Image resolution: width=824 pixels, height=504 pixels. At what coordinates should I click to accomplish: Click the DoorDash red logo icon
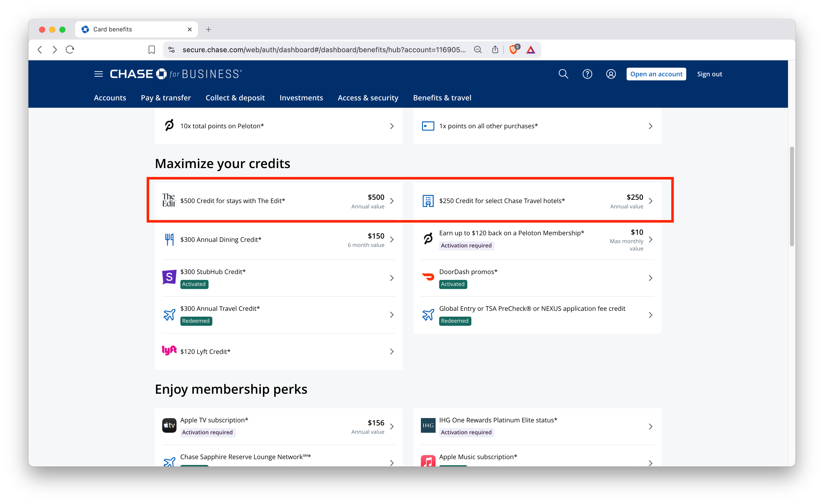click(428, 277)
